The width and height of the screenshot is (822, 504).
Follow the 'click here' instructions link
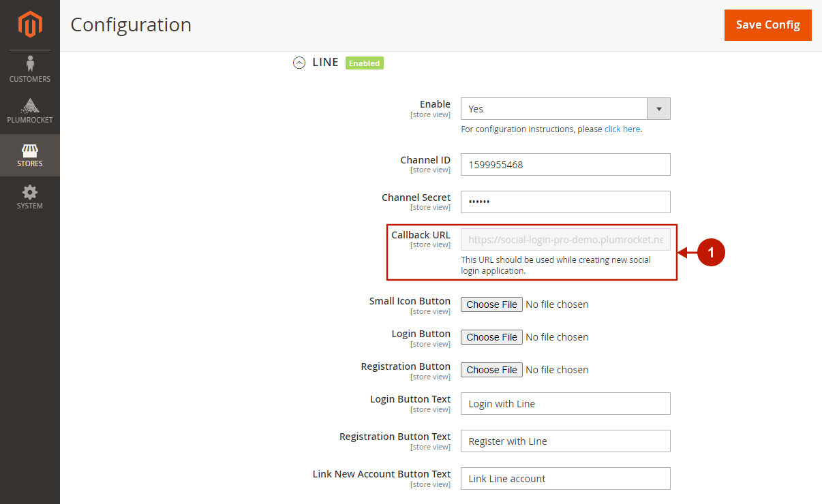[x=622, y=129]
